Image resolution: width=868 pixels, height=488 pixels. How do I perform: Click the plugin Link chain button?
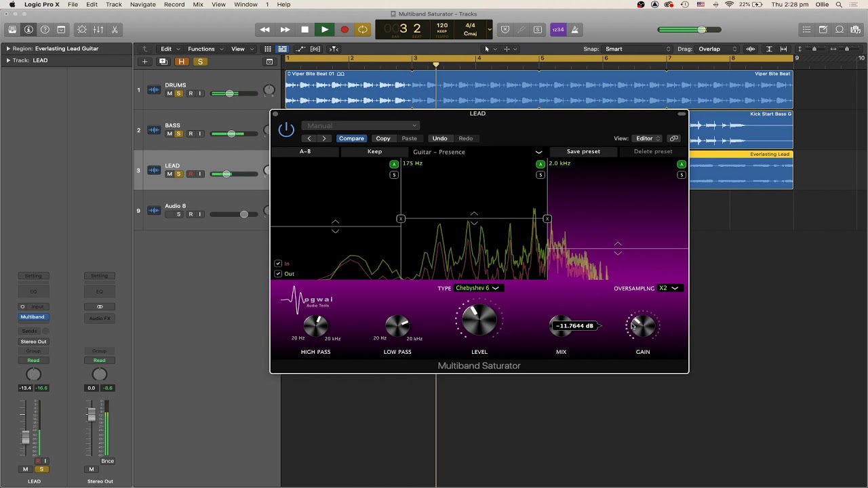tap(674, 138)
